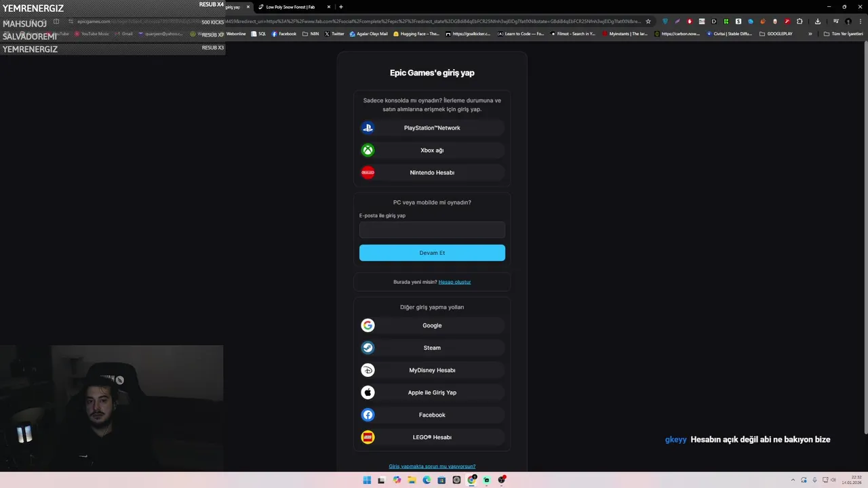Expand the bookmarks overflow chevron

(x=810, y=33)
